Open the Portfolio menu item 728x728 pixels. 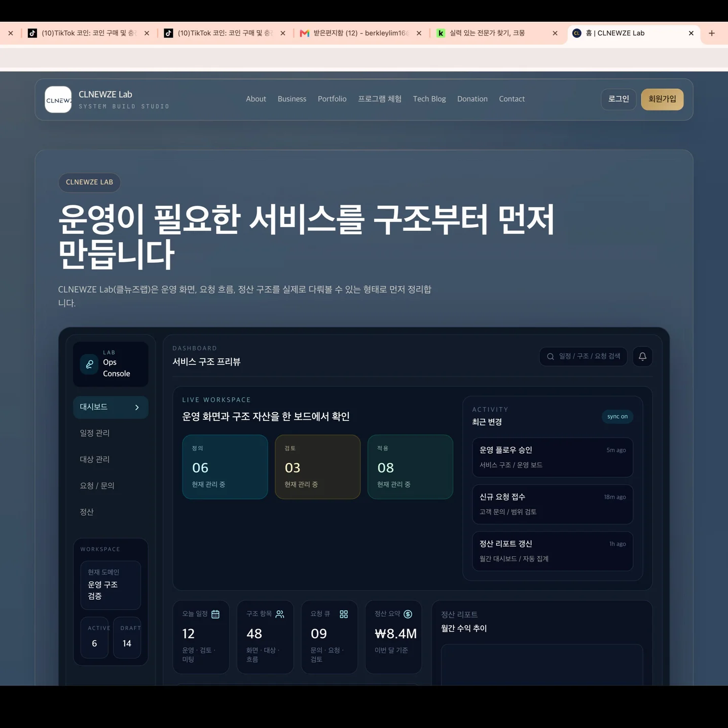tap(332, 99)
